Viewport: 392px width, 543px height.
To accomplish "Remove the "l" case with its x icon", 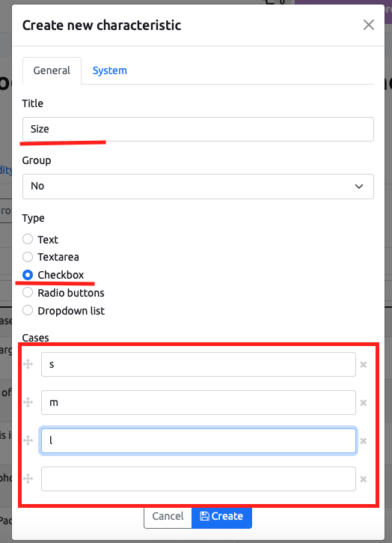I will [364, 441].
